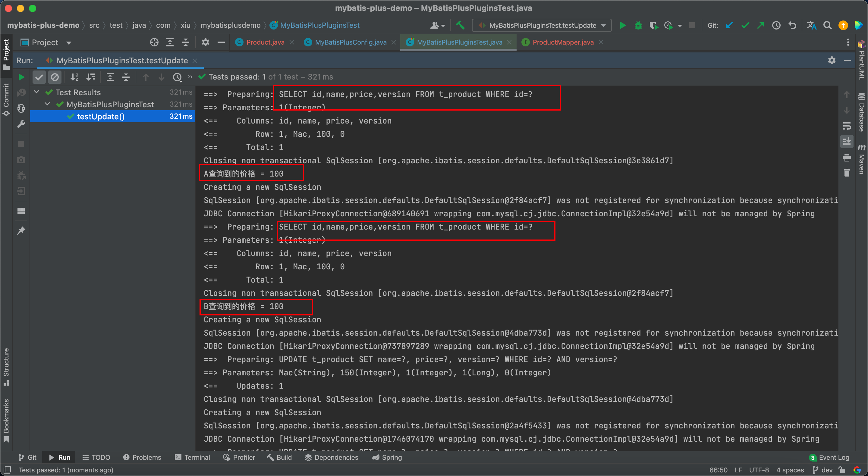Click Git push arrow icon
This screenshot has width=868, height=476.
(x=760, y=25)
